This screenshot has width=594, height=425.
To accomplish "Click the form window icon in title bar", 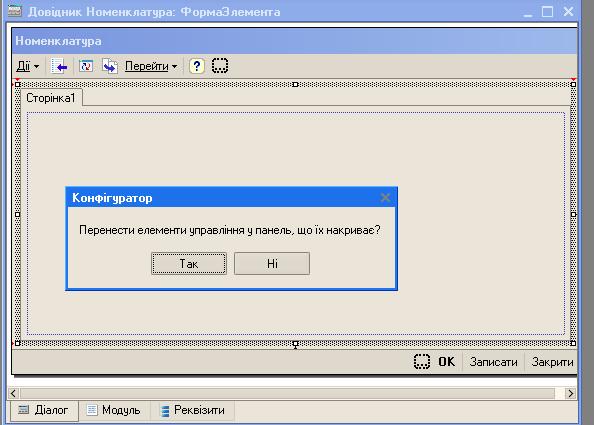I will coord(15,11).
